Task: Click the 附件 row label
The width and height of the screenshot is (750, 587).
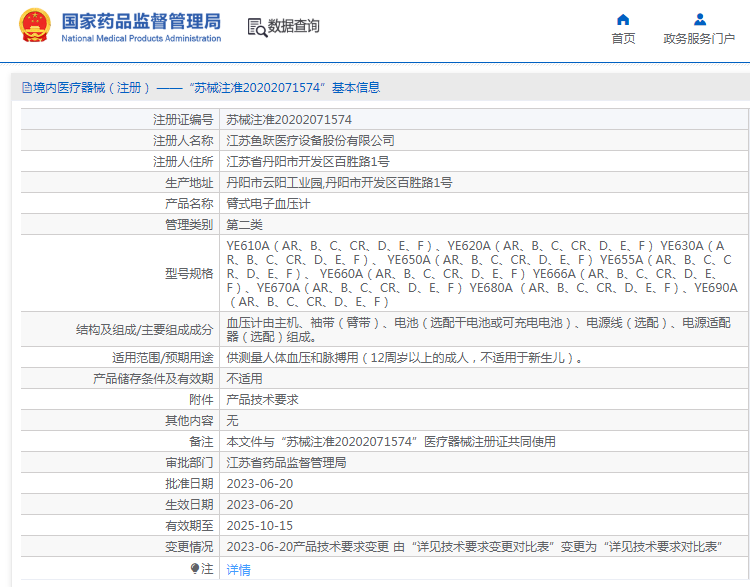Action: pyautogui.click(x=201, y=400)
